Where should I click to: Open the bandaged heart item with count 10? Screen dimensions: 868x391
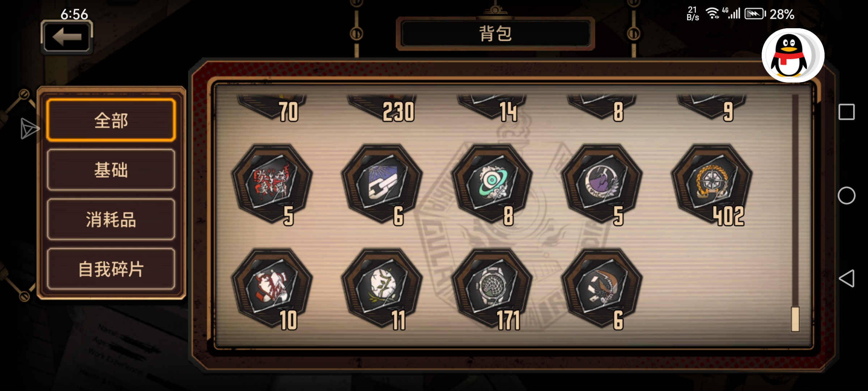tap(272, 288)
